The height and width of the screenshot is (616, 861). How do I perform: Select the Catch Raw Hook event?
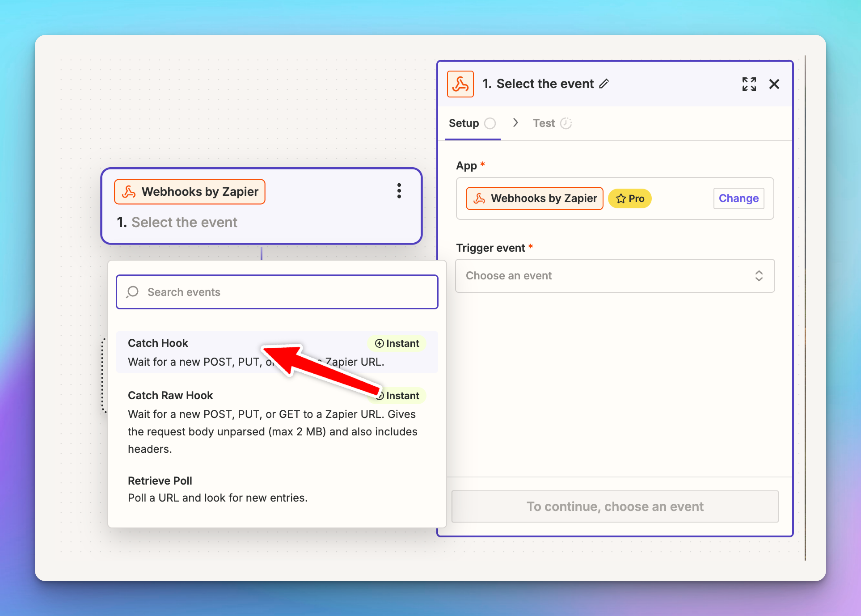coord(277,422)
